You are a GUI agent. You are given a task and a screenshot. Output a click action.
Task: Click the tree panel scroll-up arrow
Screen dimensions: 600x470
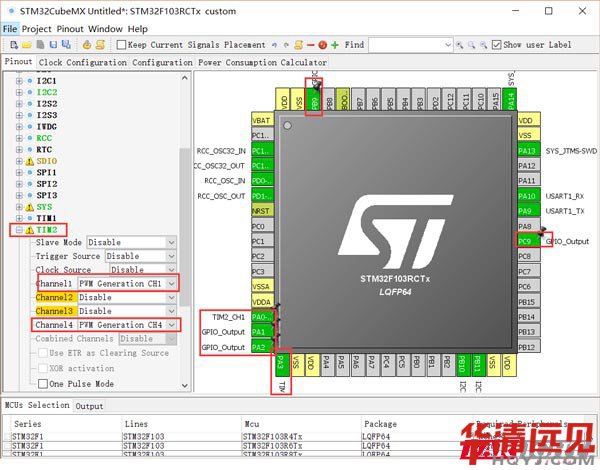point(185,78)
